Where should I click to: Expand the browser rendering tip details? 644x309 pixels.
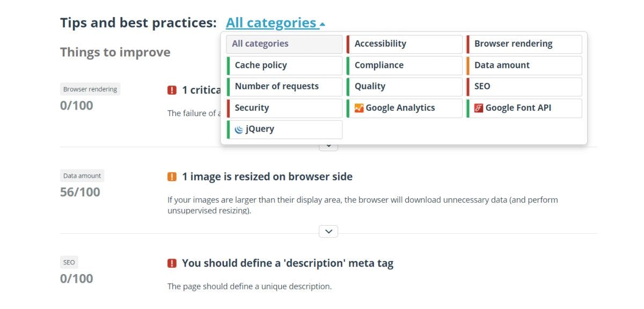coord(328,146)
